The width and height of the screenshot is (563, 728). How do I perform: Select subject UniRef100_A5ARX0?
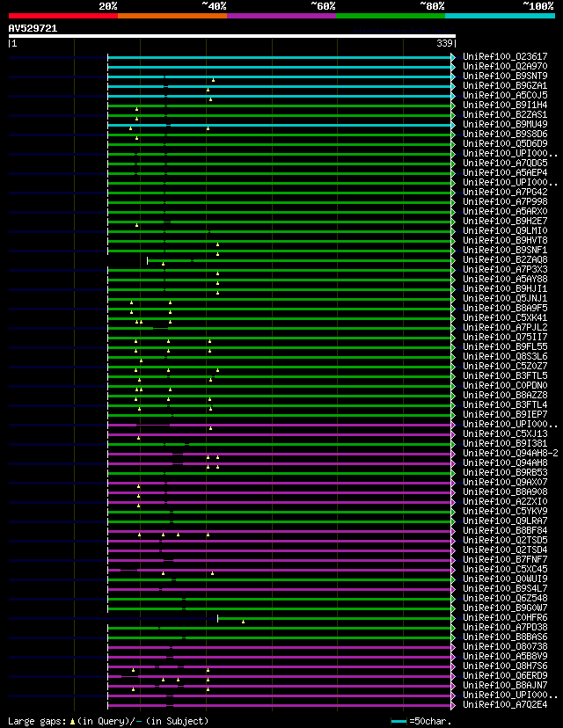(x=506, y=211)
